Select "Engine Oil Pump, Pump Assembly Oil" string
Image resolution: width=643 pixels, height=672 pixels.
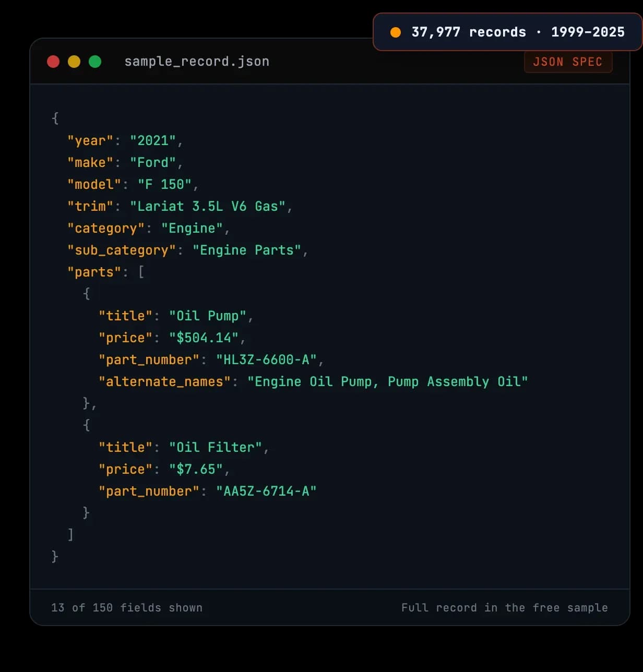(x=388, y=382)
